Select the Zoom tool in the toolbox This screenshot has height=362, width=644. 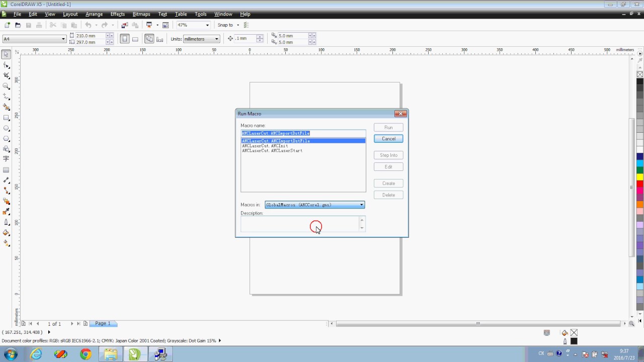(7, 86)
